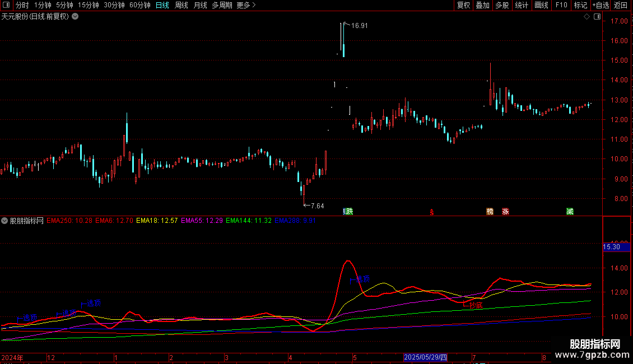The height and width of the screenshot is (364, 633).
Task: Add stock via +自选 button
Action: (601, 5)
